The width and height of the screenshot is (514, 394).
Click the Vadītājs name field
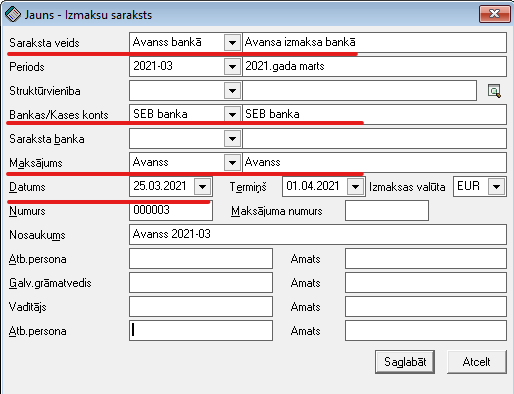click(201, 307)
